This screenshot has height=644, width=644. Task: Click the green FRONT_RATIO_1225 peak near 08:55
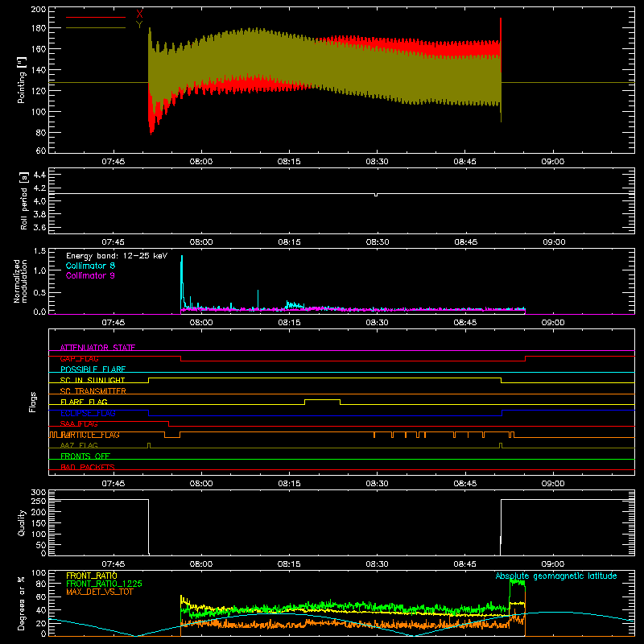pos(517,582)
